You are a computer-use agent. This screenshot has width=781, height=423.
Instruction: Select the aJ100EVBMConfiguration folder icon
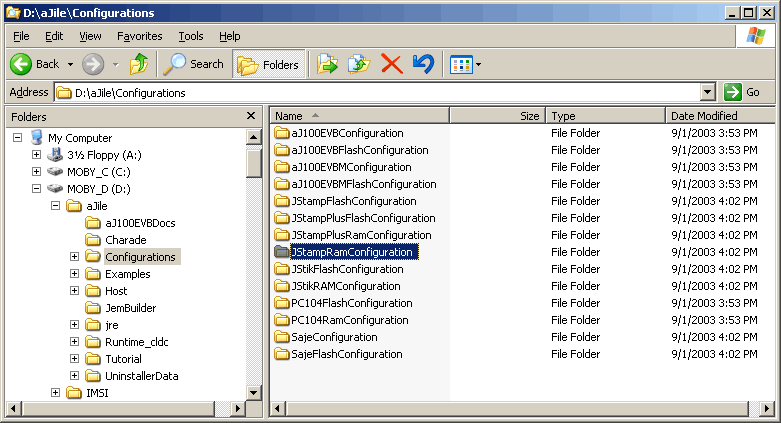[282, 167]
